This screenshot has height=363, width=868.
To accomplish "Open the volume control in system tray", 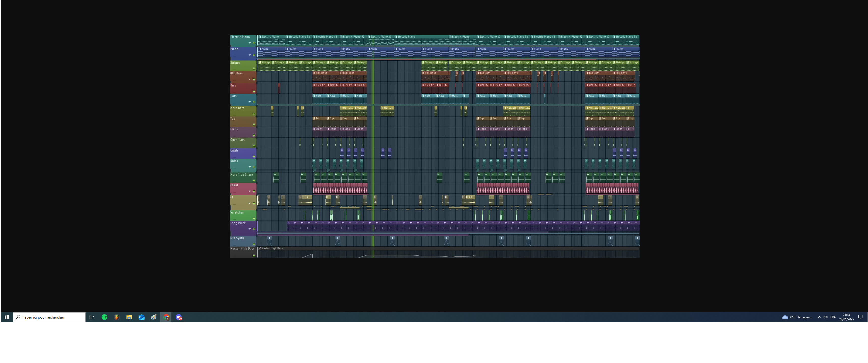I will (825, 317).
